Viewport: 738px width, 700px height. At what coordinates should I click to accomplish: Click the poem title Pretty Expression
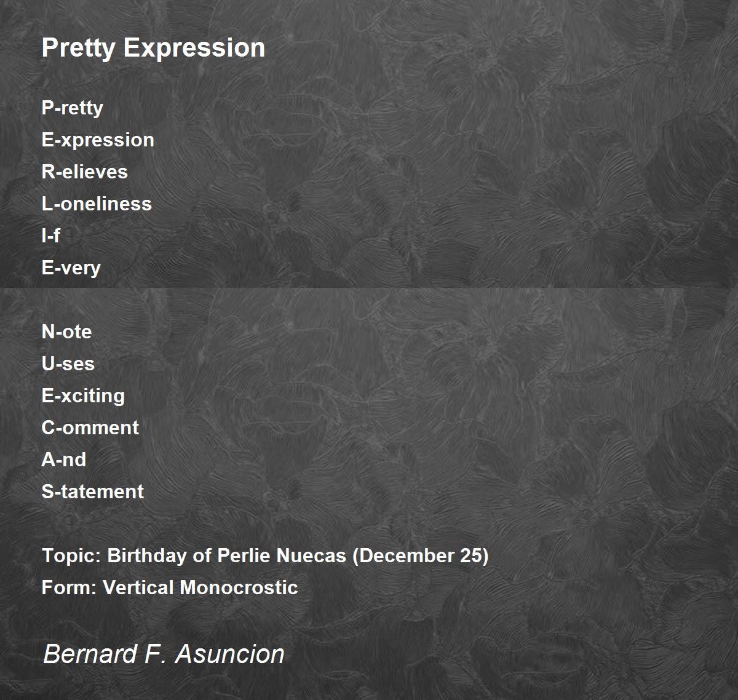coord(153,49)
